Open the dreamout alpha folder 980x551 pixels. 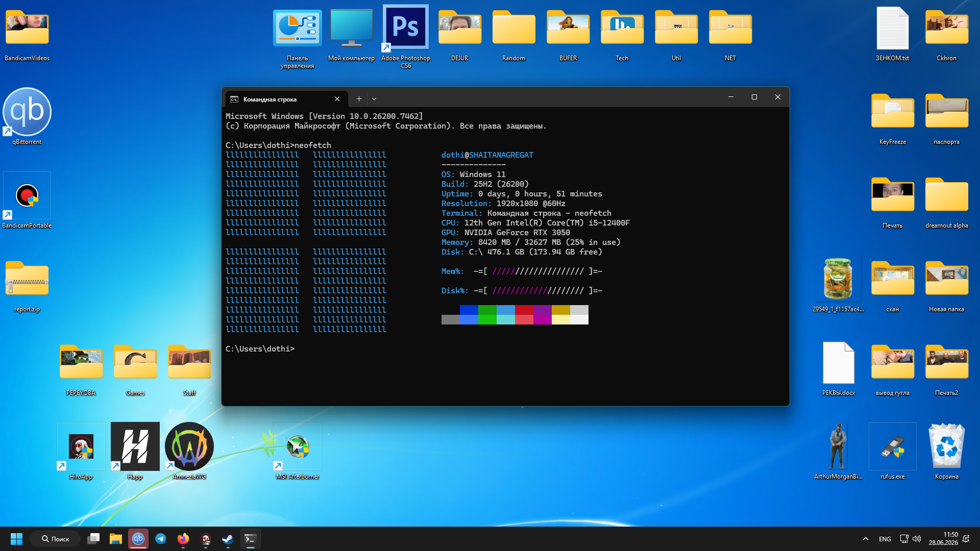947,202
